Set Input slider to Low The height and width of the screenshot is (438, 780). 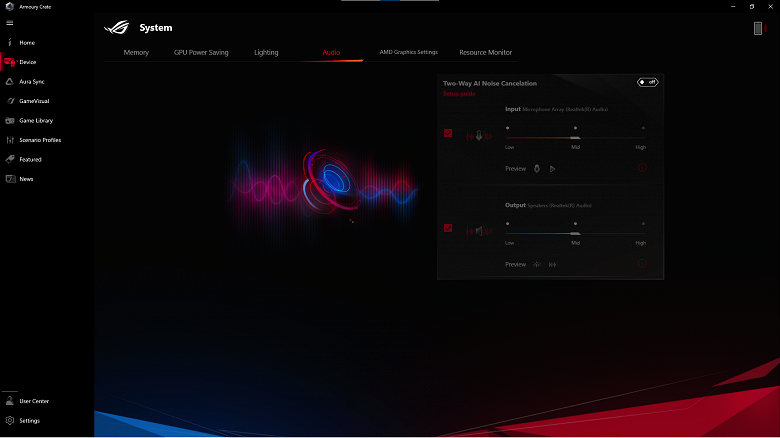click(x=507, y=128)
